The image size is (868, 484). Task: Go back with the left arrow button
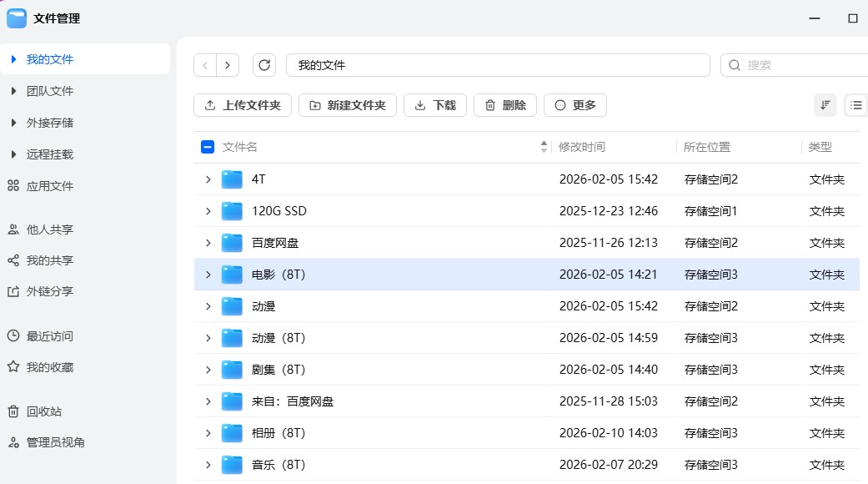tap(205, 65)
